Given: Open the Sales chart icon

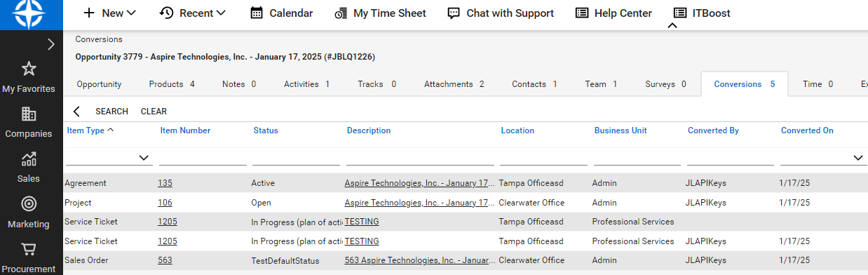Looking at the screenshot, I should tap(29, 159).
